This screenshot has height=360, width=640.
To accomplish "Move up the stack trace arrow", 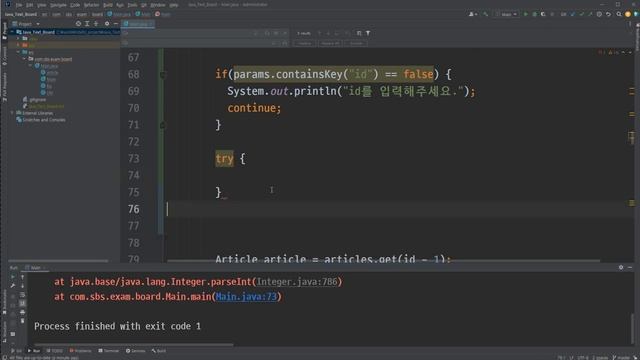I will [22, 277].
